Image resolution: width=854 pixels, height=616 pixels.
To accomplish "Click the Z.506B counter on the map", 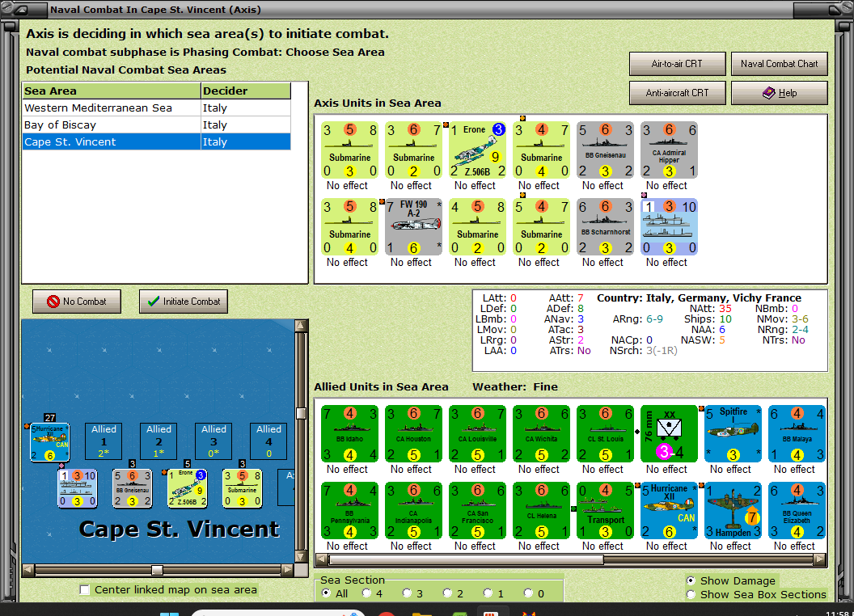I will point(188,488).
